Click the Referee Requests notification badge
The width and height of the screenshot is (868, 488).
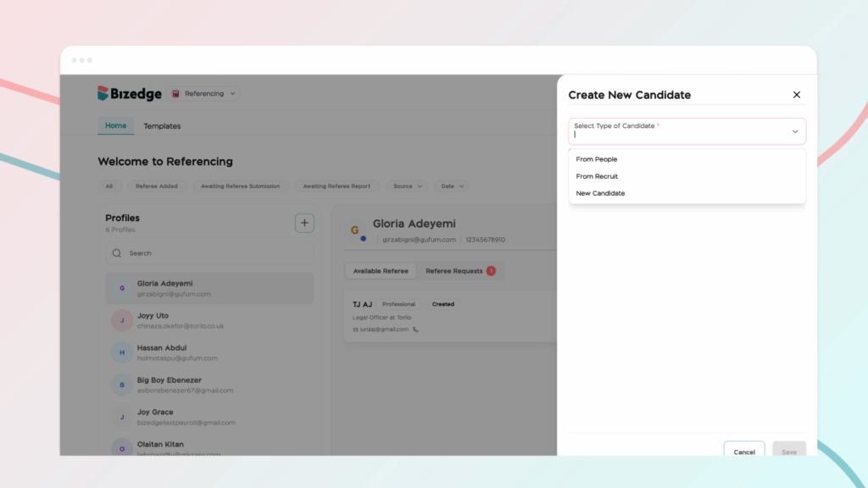[491, 271]
